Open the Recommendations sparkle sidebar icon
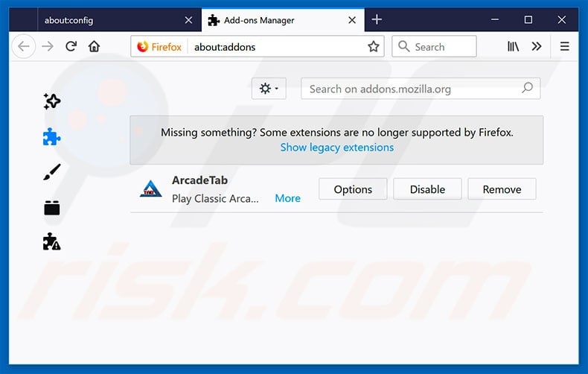Screen dimensions: 588x374 coord(52,101)
